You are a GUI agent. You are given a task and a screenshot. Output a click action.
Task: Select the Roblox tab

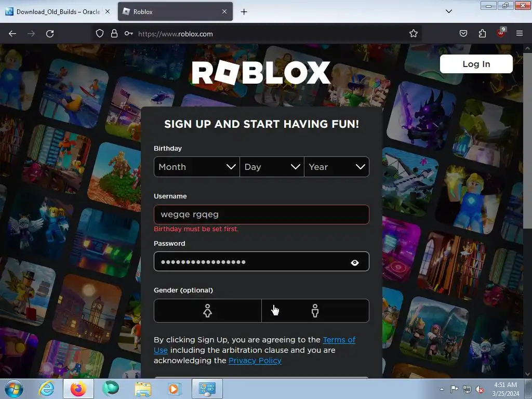(x=175, y=12)
